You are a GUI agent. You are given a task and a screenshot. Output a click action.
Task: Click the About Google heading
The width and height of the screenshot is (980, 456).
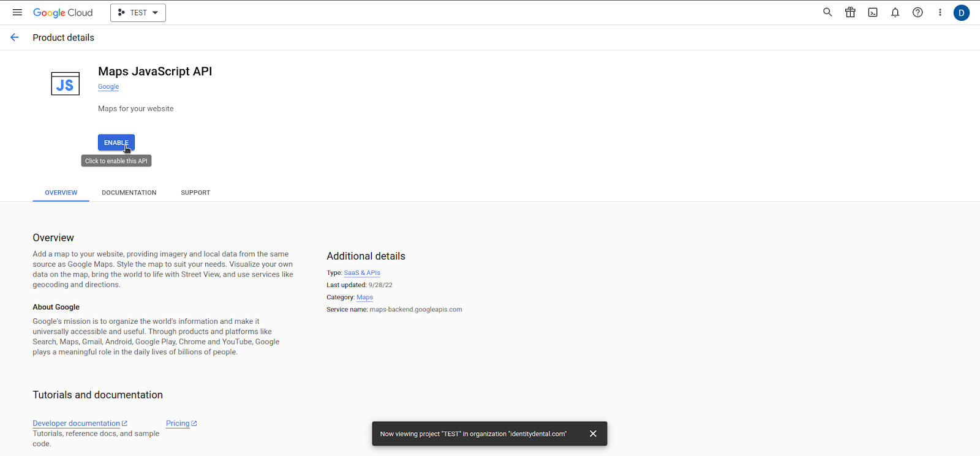[x=56, y=307]
